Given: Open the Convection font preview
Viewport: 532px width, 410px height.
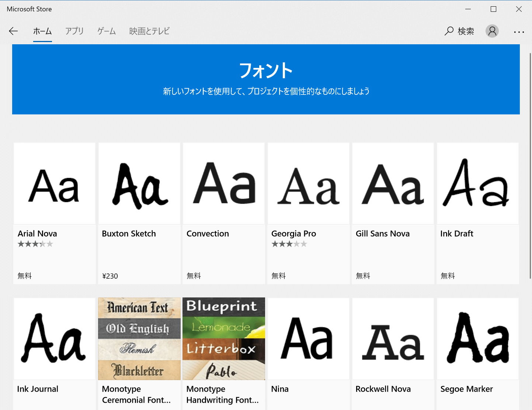Looking at the screenshot, I should [224, 183].
